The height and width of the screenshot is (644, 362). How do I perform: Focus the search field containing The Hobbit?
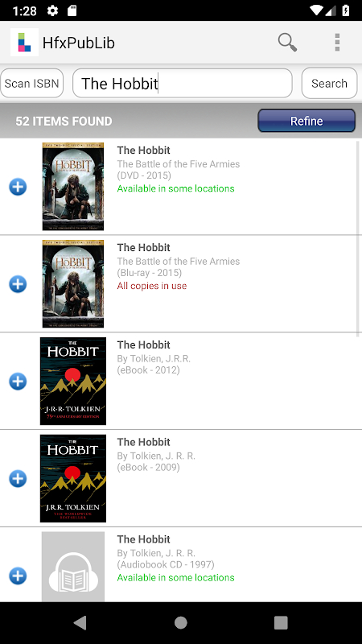pos(183,84)
